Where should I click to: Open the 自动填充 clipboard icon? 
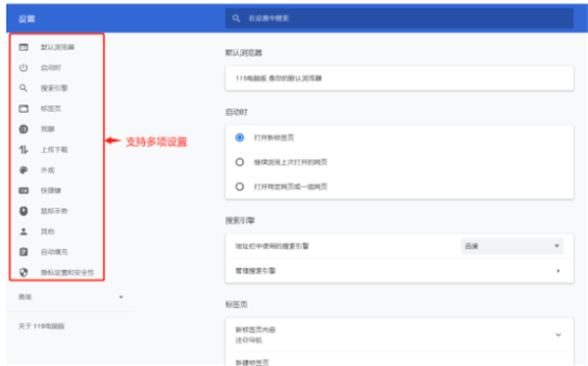coord(24,251)
